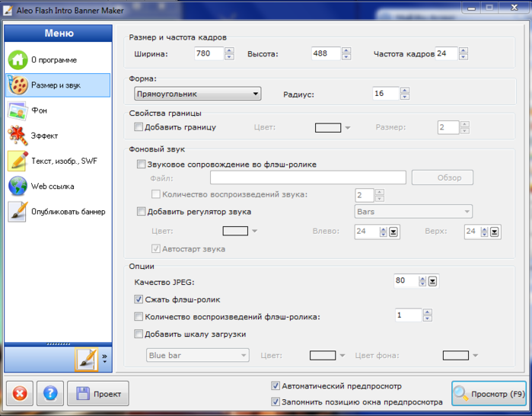Expand the menu panel chevron overflow button
Screen dimensions: 532x416
pyautogui.click(x=104, y=359)
